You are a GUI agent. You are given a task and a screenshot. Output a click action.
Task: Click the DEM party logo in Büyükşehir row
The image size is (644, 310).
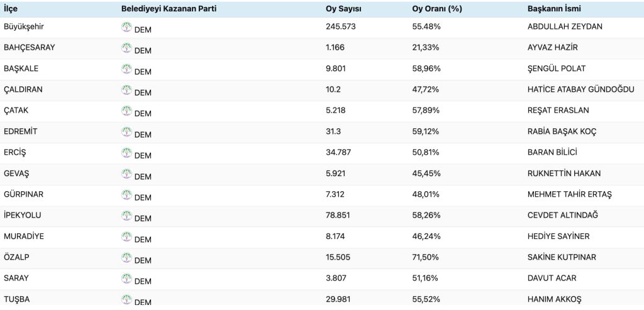coord(126,27)
